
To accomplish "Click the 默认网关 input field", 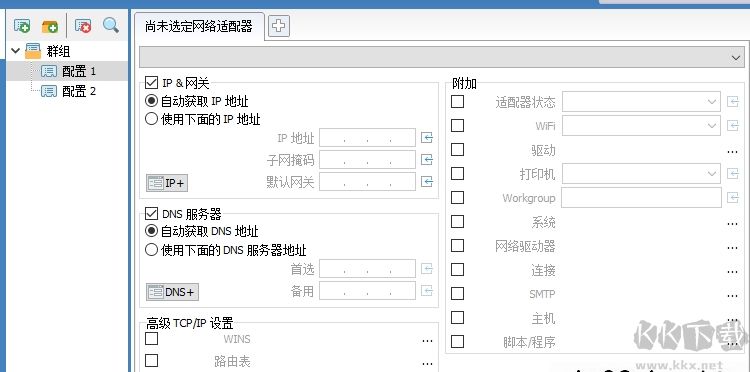I will click(x=367, y=182).
